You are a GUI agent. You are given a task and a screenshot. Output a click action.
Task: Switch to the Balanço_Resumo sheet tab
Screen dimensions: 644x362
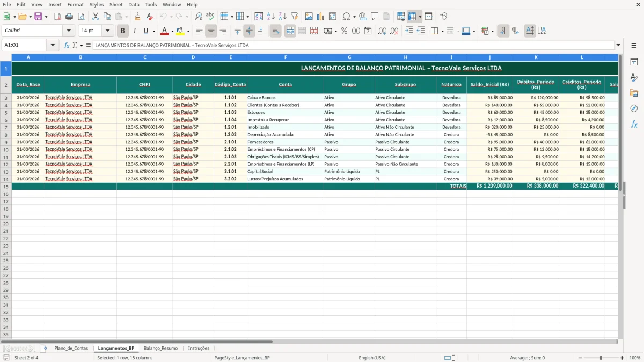(160, 348)
